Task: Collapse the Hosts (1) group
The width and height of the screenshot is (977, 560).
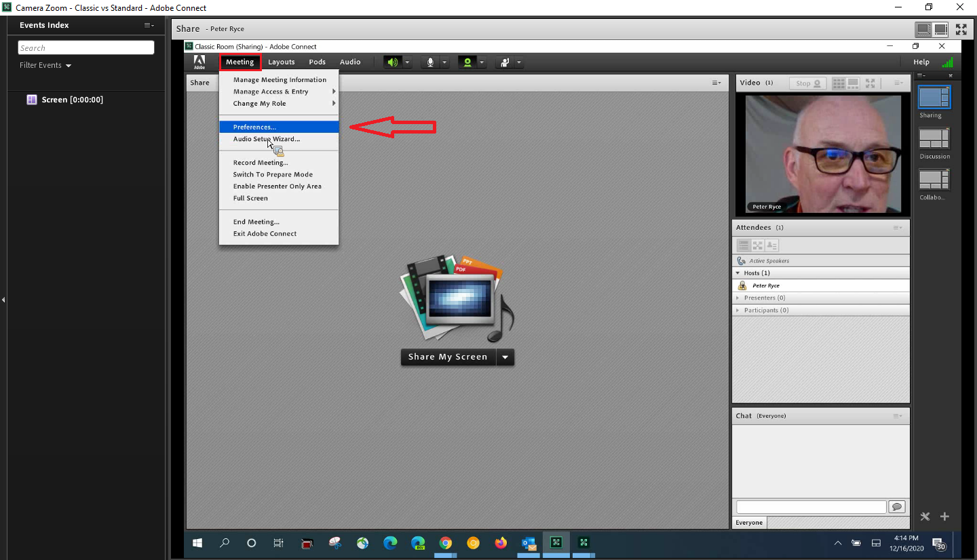Action: [x=739, y=273]
